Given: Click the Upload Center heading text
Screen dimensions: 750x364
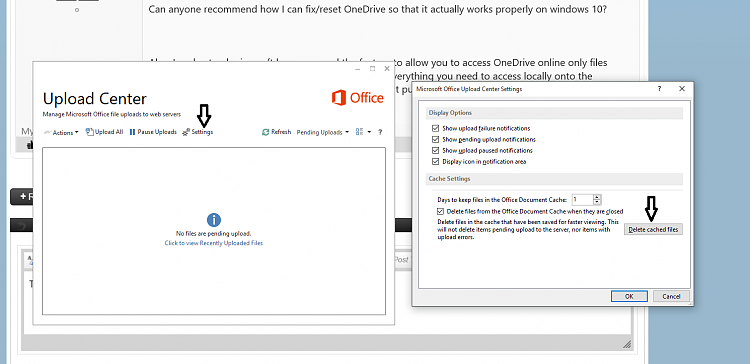Looking at the screenshot, I should point(95,99).
